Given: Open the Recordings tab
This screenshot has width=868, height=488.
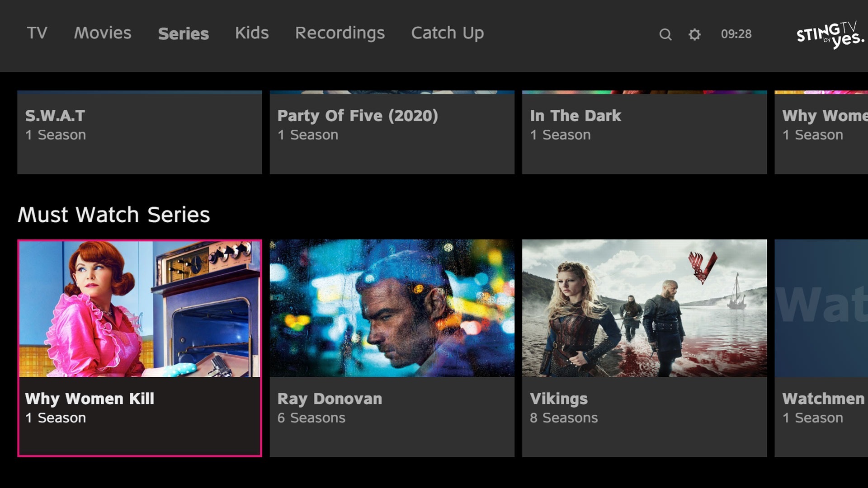Looking at the screenshot, I should [x=340, y=33].
